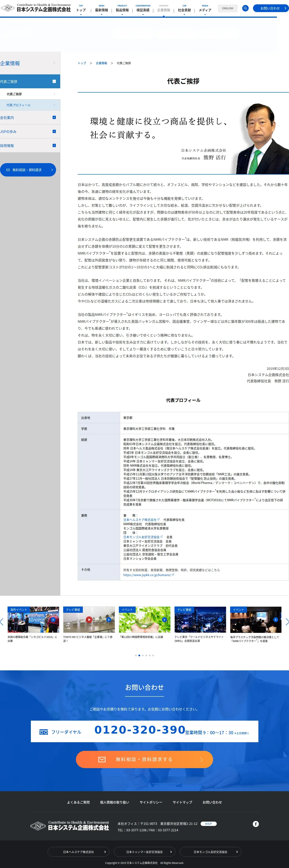The image size is (289, 868).
Task: Click arrow icon on シカゴビルド card
Action: point(53,620)
